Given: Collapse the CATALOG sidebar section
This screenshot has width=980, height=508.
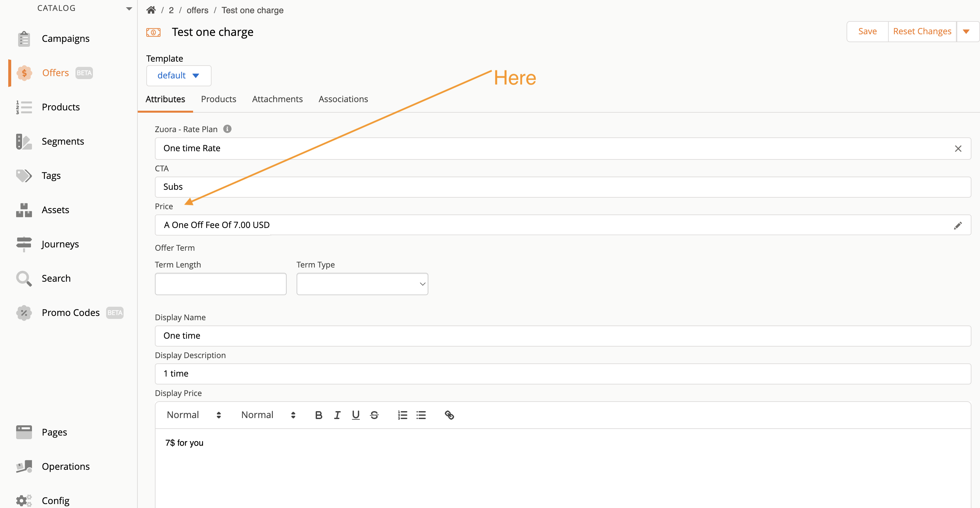Looking at the screenshot, I should coord(129,8).
